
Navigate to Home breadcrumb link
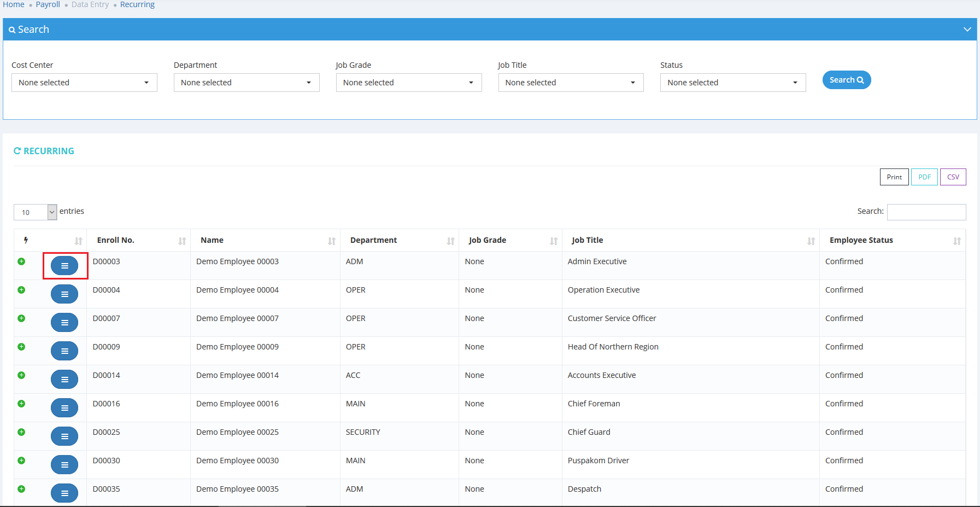pos(14,4)
